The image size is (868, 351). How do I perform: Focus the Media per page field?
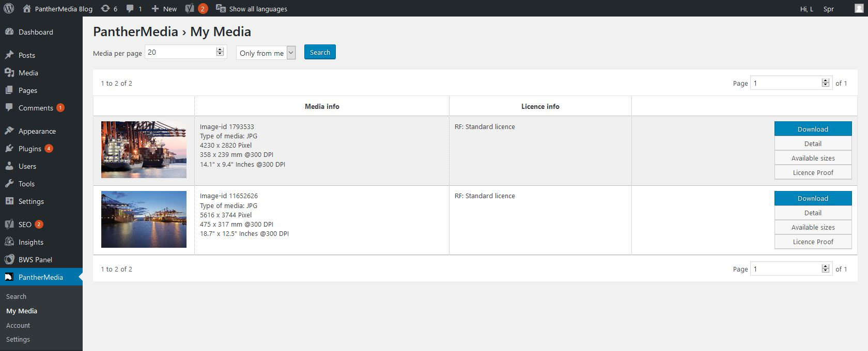[x=186, y=52]
